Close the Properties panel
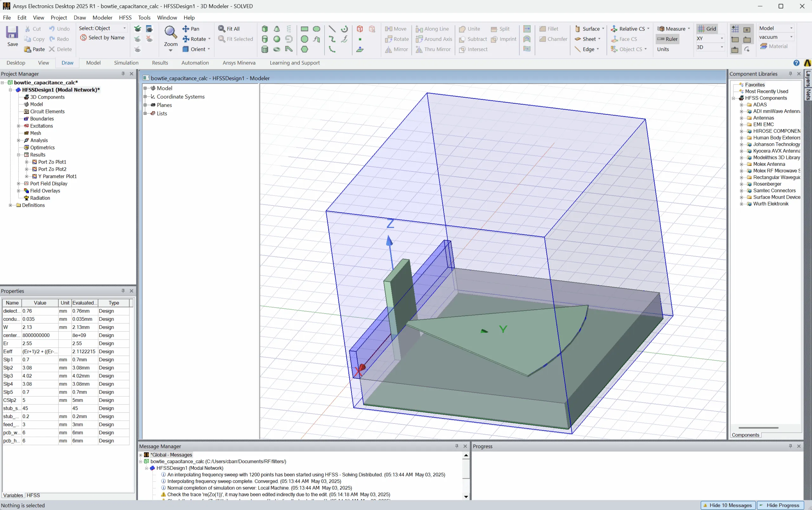Viewport: 812px width, 510px height. pyautogui.click(x=132, y=291)
